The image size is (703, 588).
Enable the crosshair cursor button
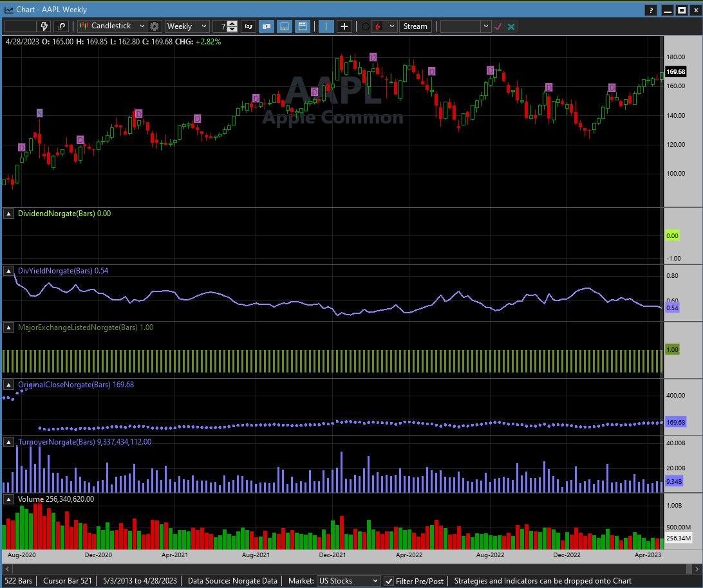point(344,26)
